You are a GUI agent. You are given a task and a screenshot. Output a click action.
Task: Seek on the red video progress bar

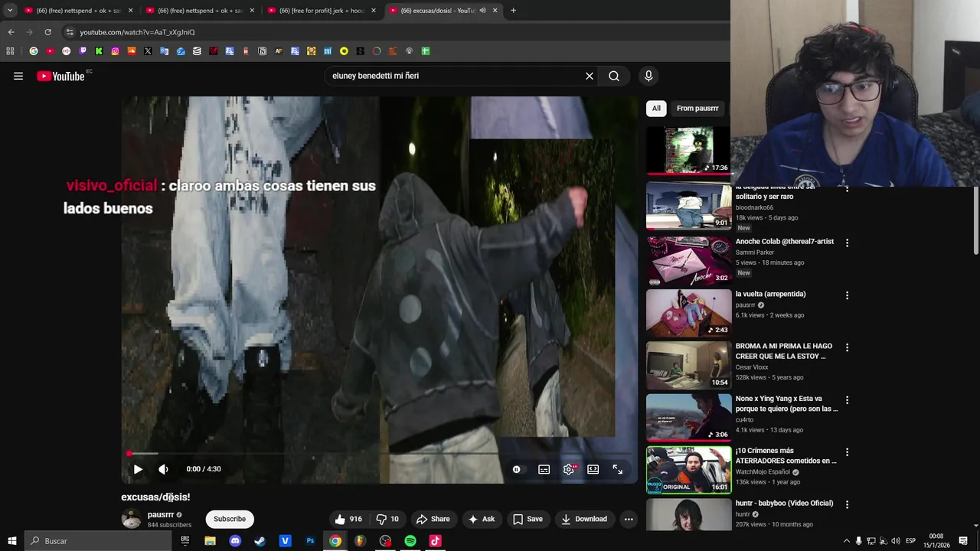[379, 454]
